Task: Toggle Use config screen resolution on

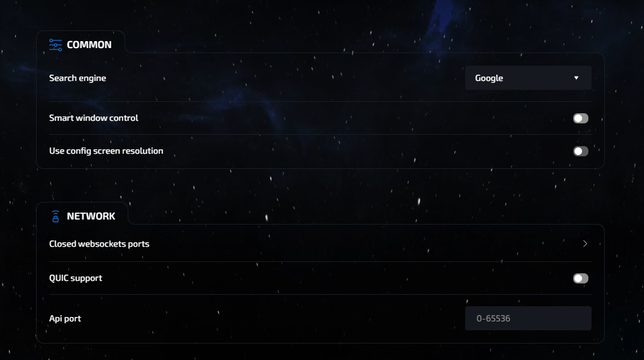Action: [580, 151]
